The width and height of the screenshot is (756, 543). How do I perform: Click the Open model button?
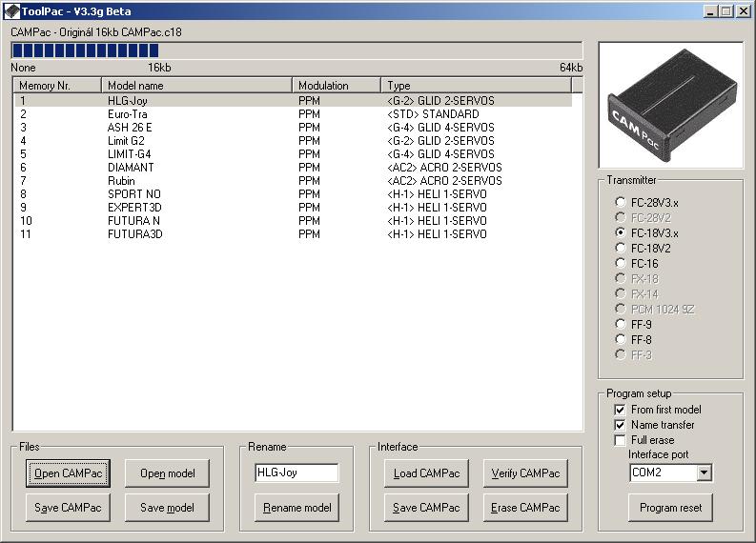tap(167, 473)
